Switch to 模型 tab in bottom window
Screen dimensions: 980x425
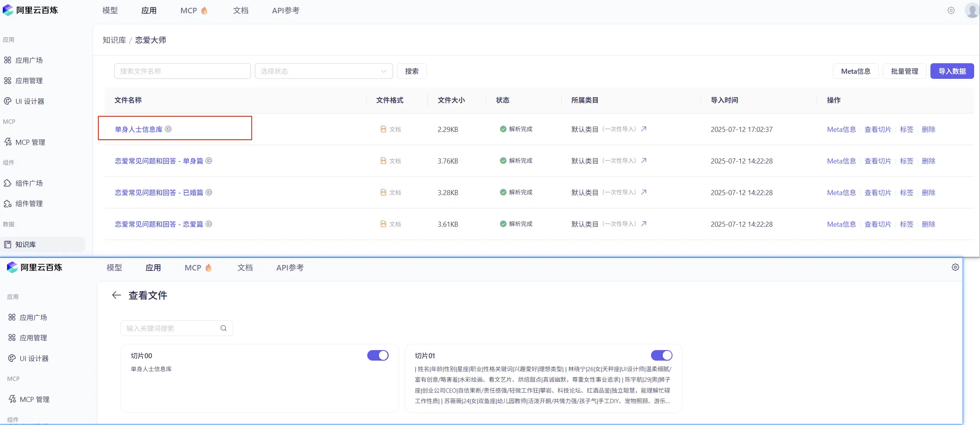(x=114, y=268)
